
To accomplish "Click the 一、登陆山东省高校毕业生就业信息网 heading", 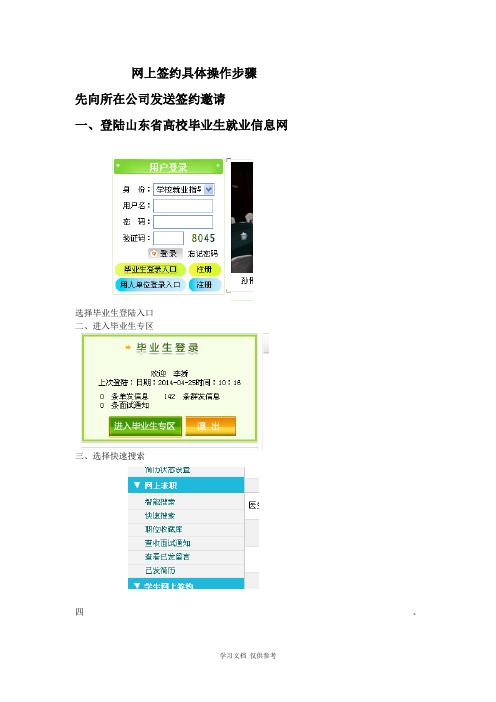I will 181,125.
